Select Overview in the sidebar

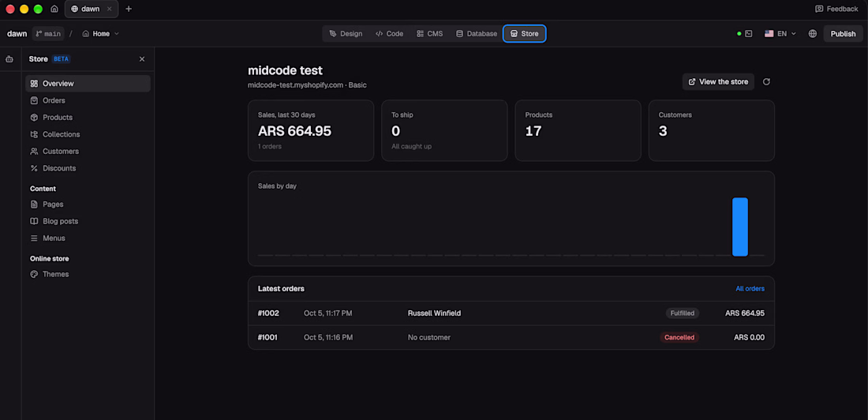(x=88, y=84)
